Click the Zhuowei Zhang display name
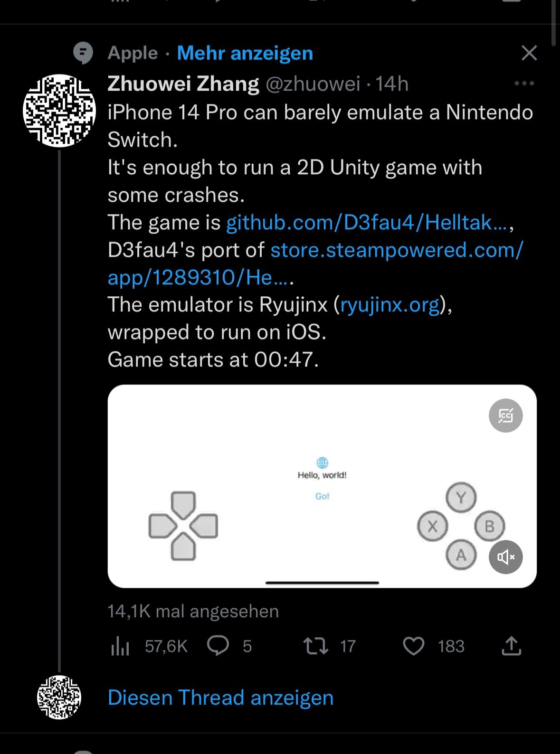Viewport: 560px width, 754px height. pos(183,84)
